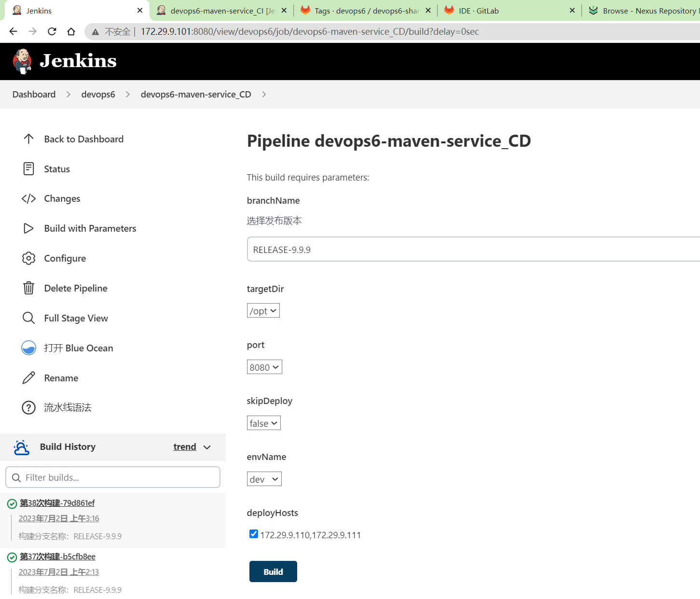Open the targetDir dropdown showing /opt
700x599 pixels.
point(263,311)
